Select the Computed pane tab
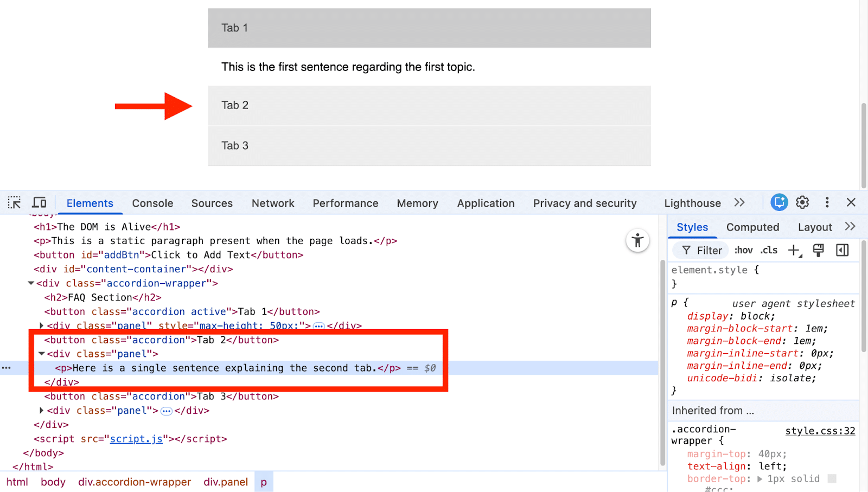This screenshot has height=492, width=868. (x=752, y=227)
